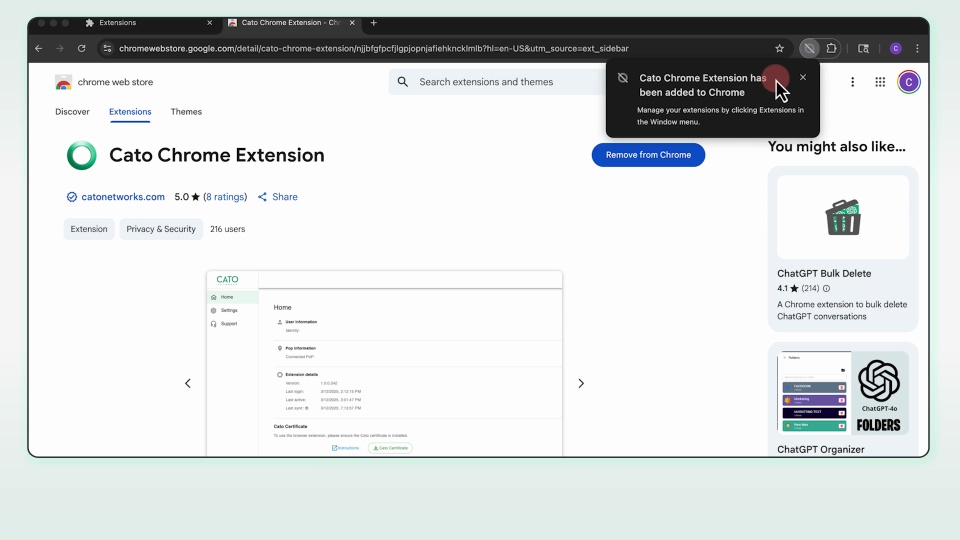This screenshot has width=960, height=540.
Task: Open the Google account avatar on page
Action: pyautogui.click(x=909, y=82)
